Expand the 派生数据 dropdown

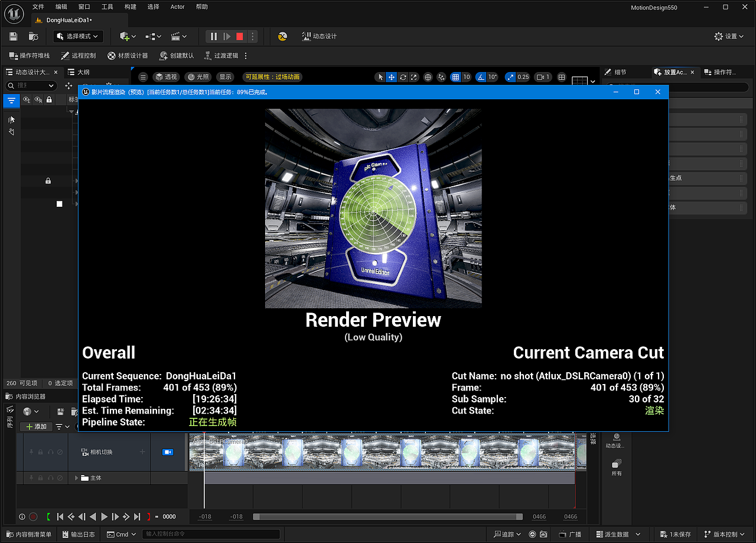point(616,534)
